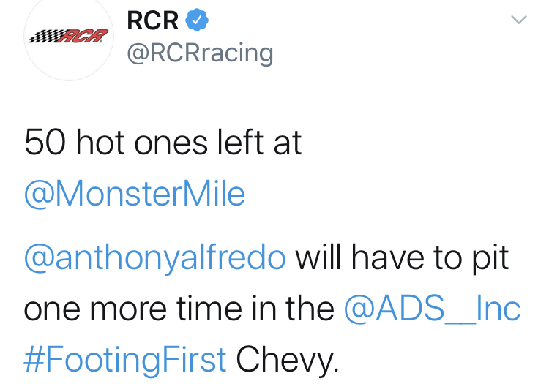
Task: Click the words "to pit"
Action: tap(470, 259)
